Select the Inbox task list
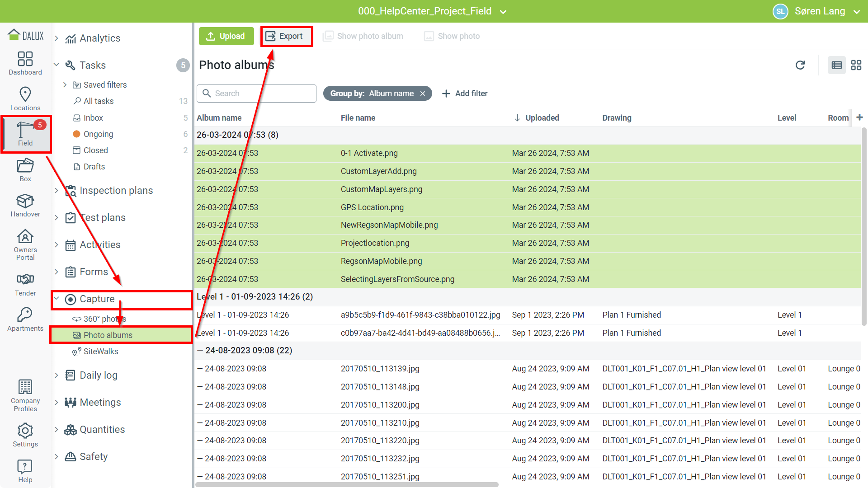868x488 pixels. (x=93, y=118)
